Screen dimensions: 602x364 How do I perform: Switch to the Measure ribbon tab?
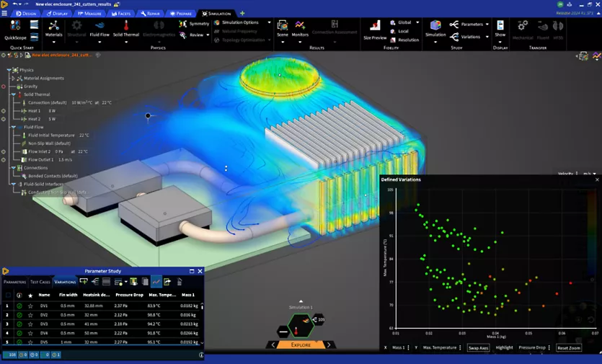[89, 13]
